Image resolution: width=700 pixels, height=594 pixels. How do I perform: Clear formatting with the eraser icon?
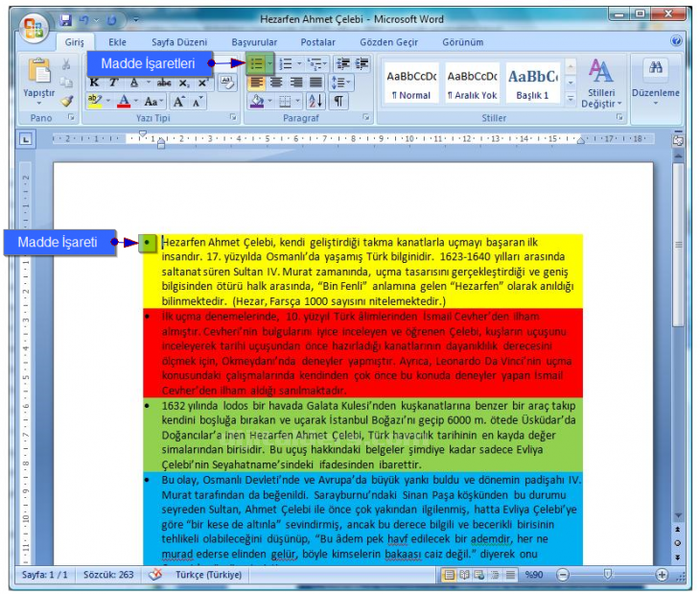pos(227,83)
